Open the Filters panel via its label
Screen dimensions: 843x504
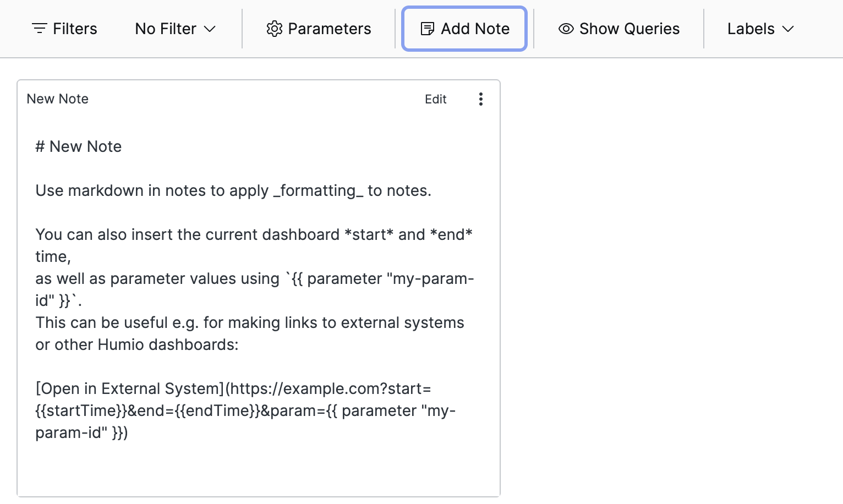tap(75, 29)
